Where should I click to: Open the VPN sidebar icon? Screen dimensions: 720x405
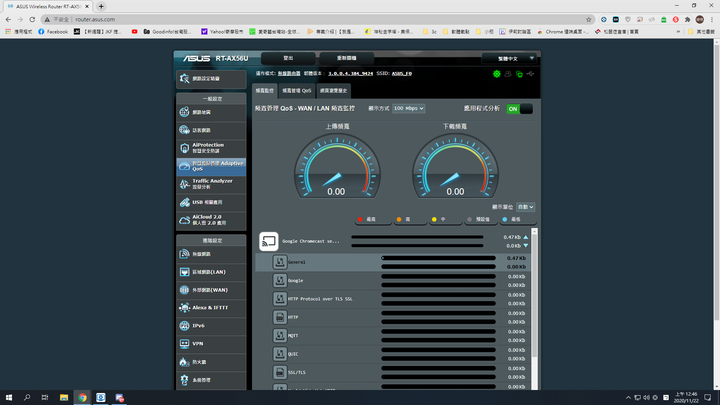(184, 343)
